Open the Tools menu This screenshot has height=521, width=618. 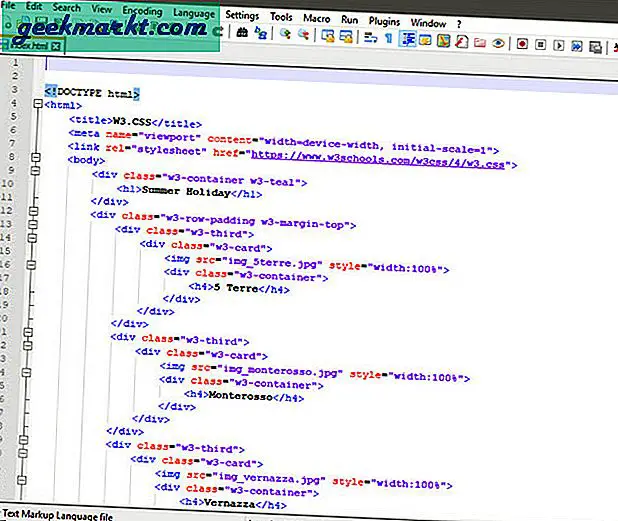coord(281,17)
